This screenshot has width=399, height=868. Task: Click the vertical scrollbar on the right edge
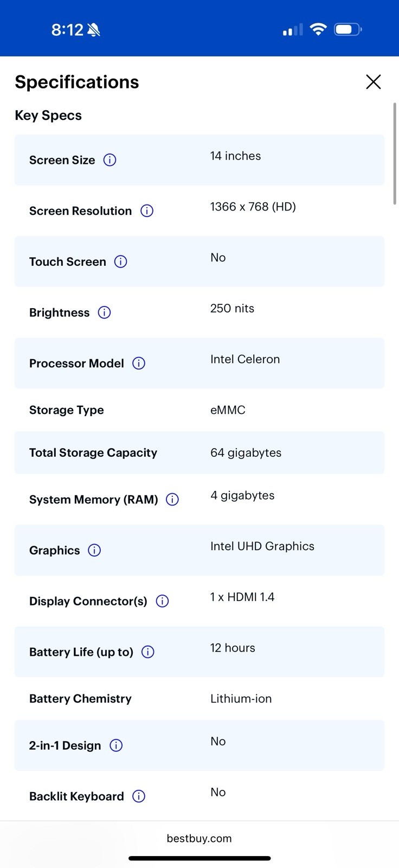395,153
